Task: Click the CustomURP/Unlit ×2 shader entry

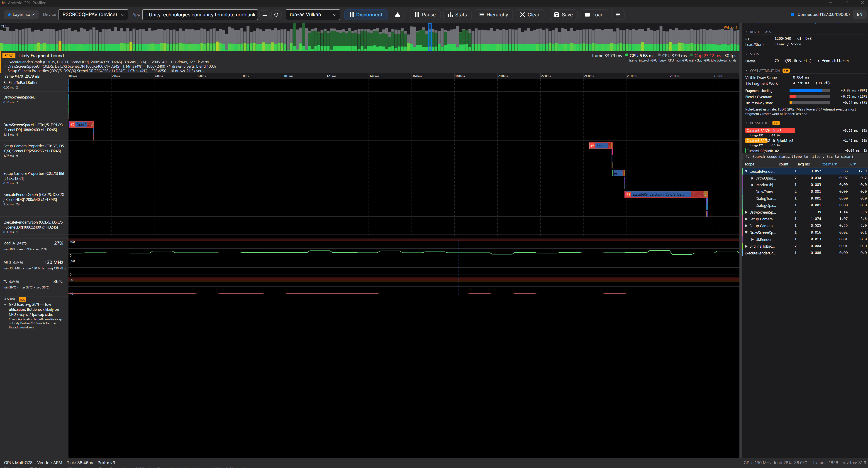Action: (x=763, y=151)
